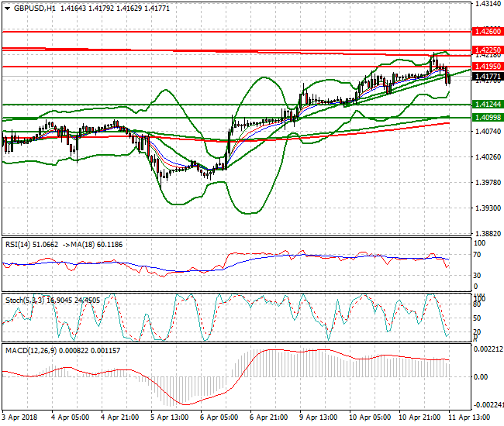Click the 3 Apr 2018 date on time axis
Screen dimensions: 504x426
(x=20, y=417)
